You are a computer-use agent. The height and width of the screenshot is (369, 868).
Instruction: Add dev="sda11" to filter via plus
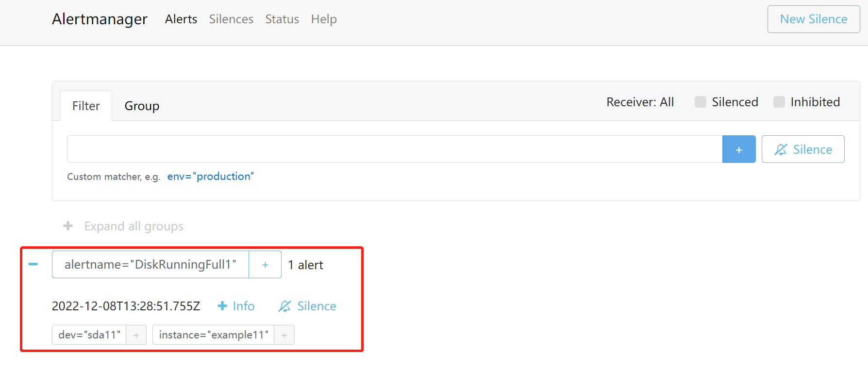click(x=136, y=335)
